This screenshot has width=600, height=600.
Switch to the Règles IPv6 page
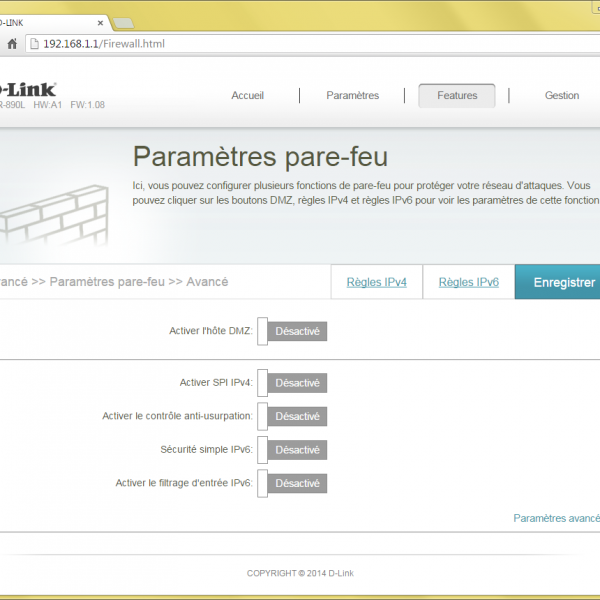pos(468,283)
